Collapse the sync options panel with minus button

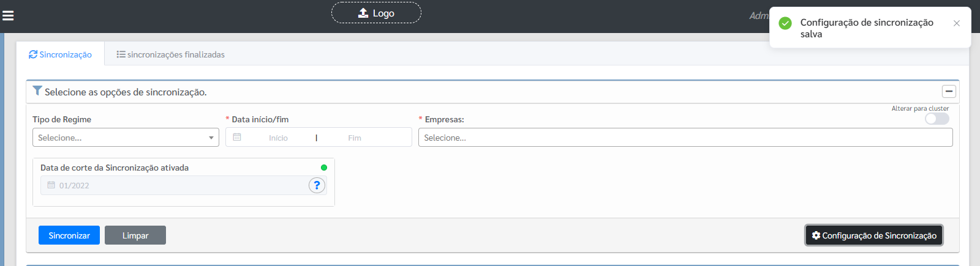[x=949, y=91]
